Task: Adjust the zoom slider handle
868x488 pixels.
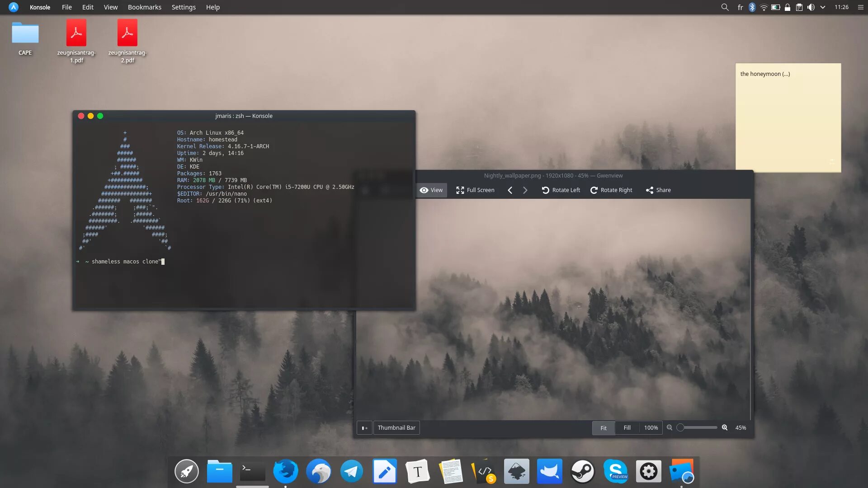Action: 680,427
